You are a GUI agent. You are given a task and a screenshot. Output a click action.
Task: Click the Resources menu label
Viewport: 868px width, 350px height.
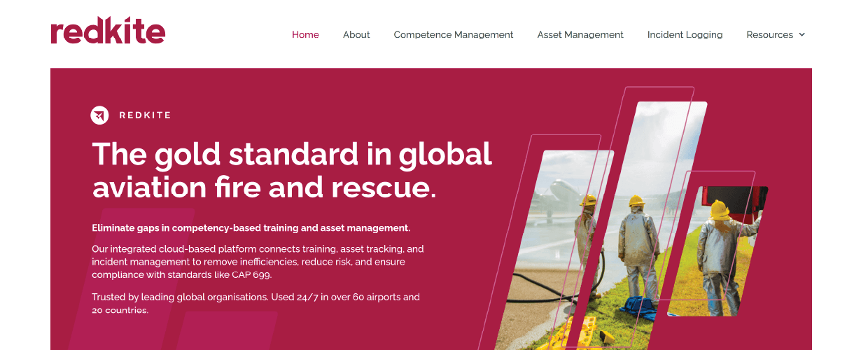769,34
